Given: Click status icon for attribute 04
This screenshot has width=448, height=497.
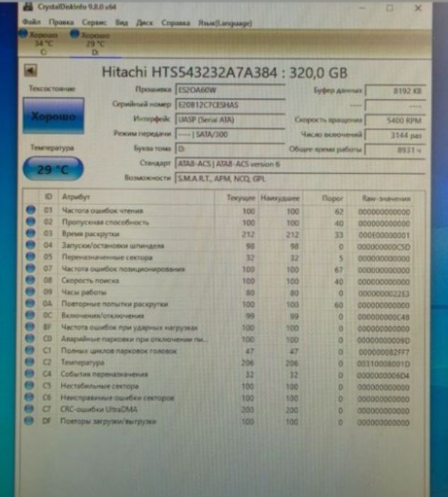Looking at the screenshot, I should coord(31,245).
